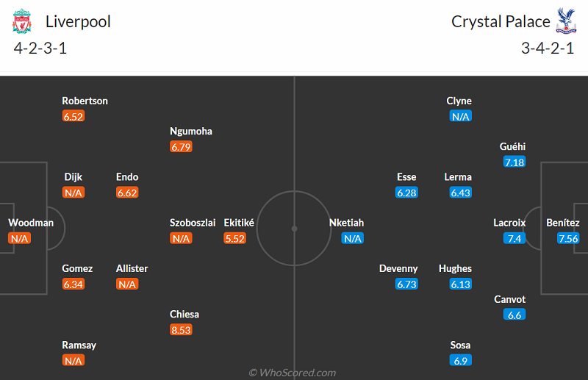Image resolution: width=588 pixels, height=380 pixels.
Task: Click Guéhi's 7.18 rating badge
Action: 514,162
